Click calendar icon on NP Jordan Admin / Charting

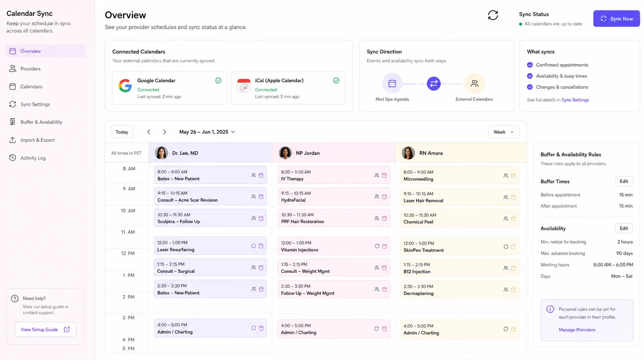click(x=384, y=329)
